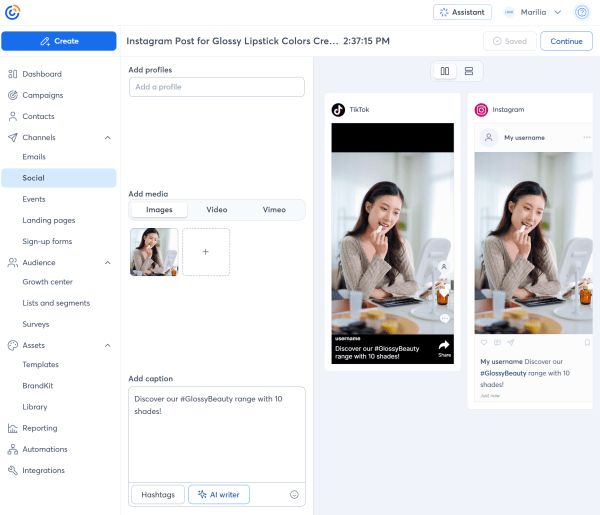Click the Integrations plug icon
The width and height of the screenshot is (600, 515).
(13, 470)
